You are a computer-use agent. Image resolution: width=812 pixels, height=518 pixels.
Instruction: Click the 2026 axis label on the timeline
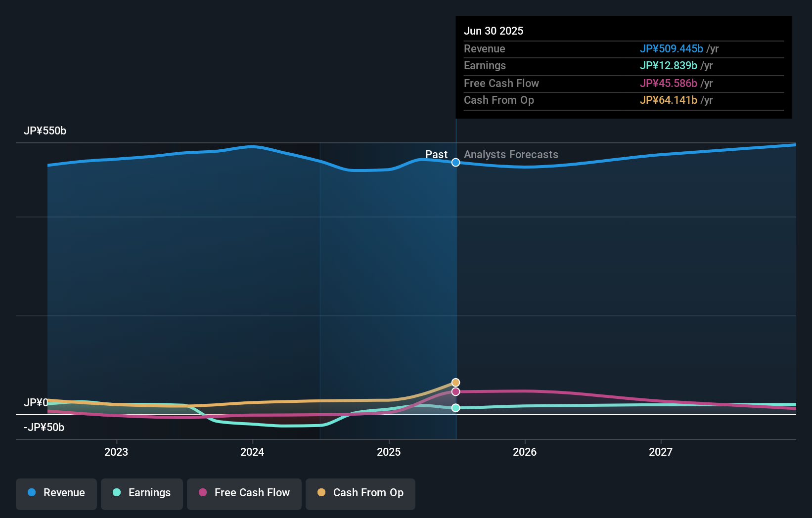click(525, 451)
